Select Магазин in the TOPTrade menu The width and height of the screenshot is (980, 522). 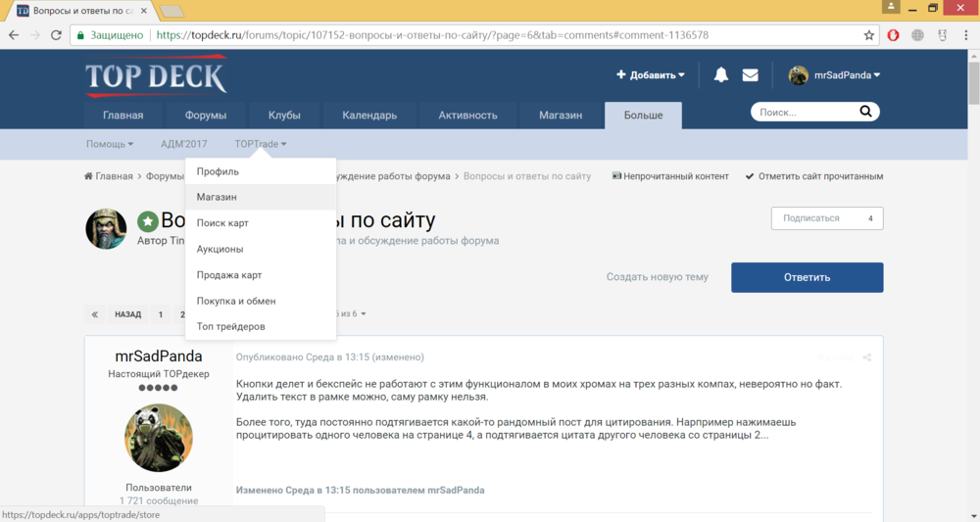click(x=261, y=197)
